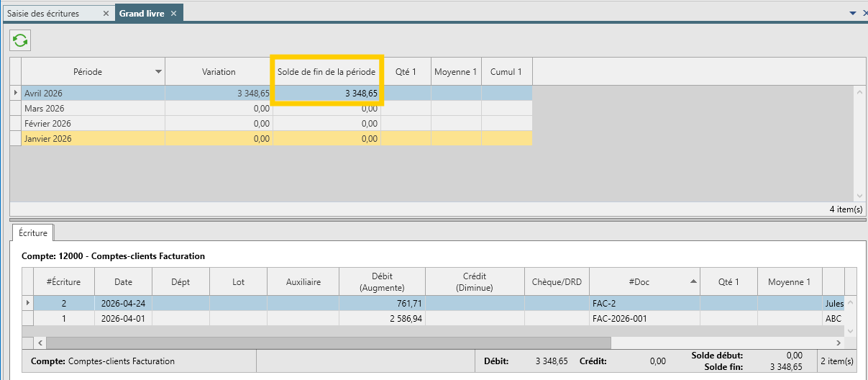Click the Solde de fin de la période header
The image size is (868, 380).
pos(326,72)
